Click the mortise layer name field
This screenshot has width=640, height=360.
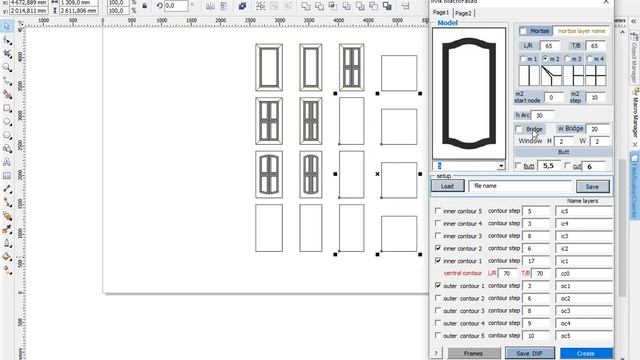(582, 31)
